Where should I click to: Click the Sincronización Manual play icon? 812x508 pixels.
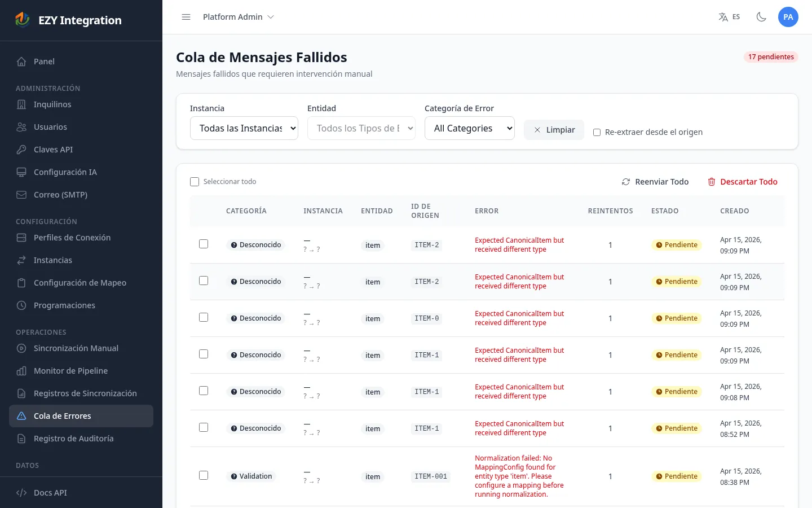tap(21, 348)
